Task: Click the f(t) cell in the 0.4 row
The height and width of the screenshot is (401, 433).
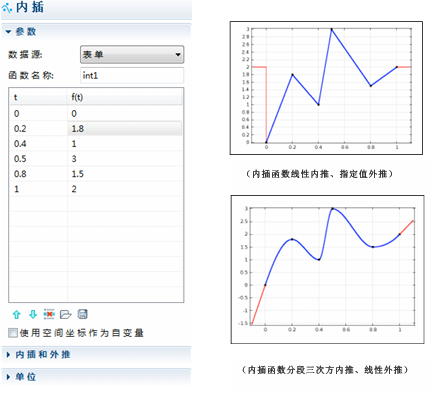Action: [125, 144]
